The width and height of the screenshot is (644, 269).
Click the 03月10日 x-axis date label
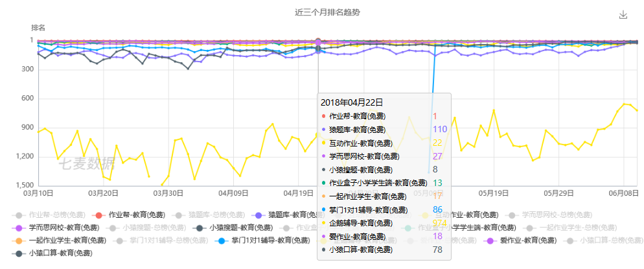[x=38, y=193]
